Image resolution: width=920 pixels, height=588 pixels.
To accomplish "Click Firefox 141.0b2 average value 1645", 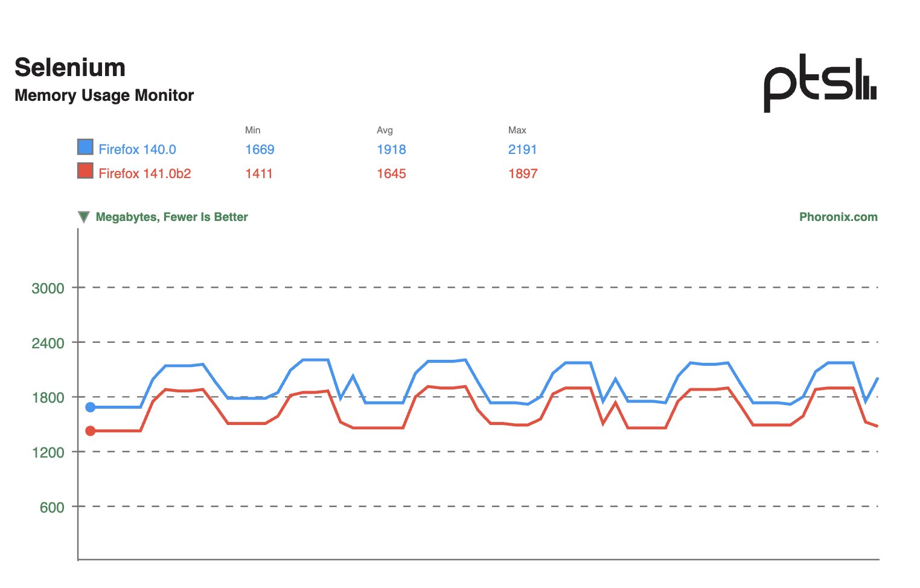I will (391, 173).
